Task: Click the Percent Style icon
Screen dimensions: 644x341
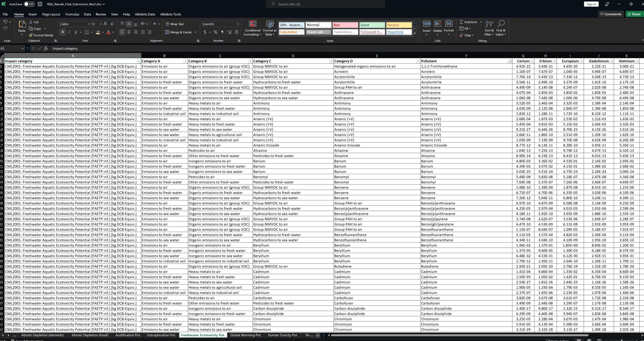Action: coord(215,32)
